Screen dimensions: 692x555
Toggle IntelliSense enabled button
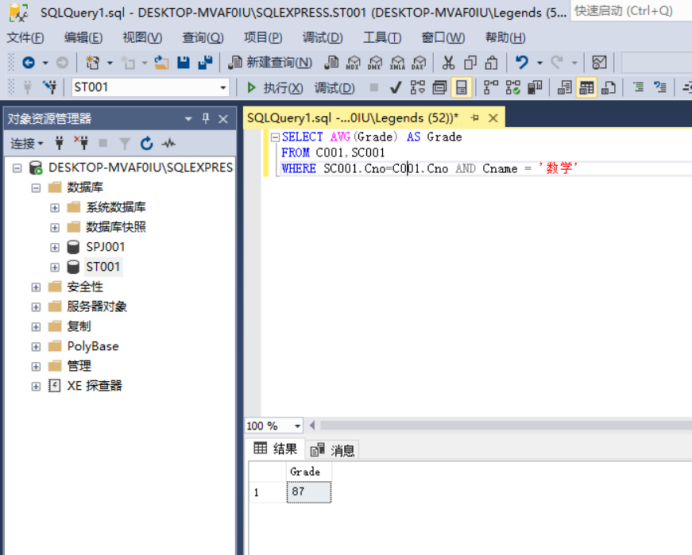(x=461, y=87)
